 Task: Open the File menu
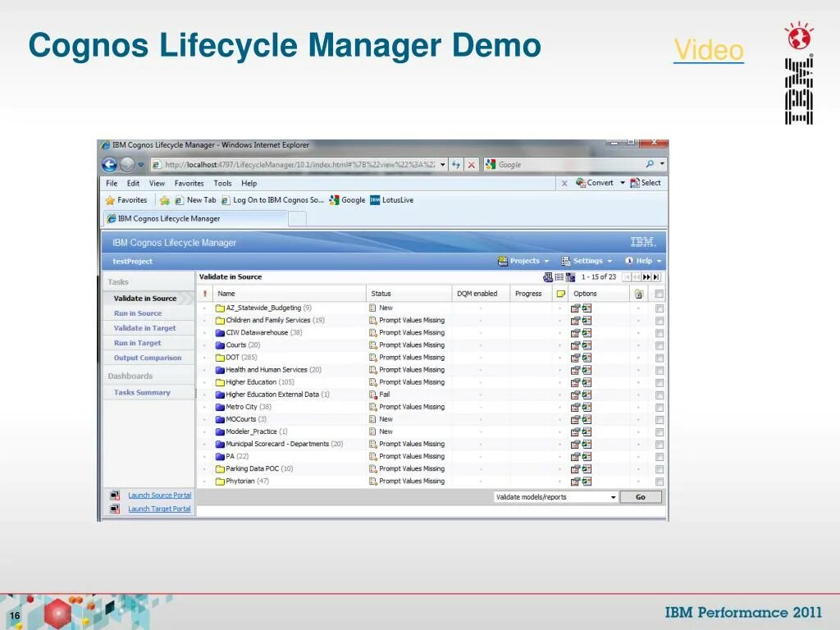[x=112, y=183]
